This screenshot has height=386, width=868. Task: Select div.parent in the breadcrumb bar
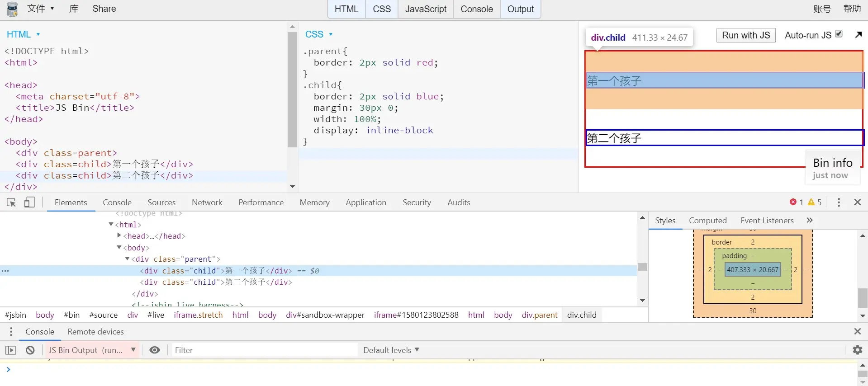click(540, 315)
